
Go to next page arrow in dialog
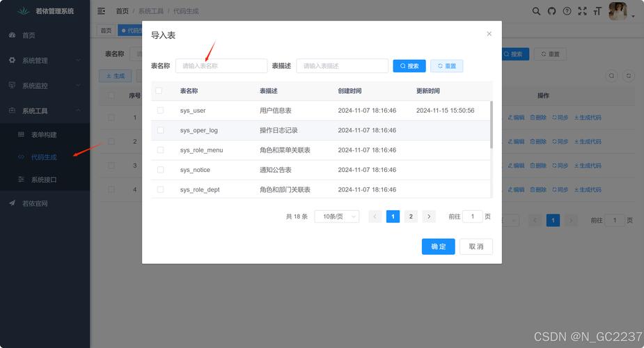point(429,216)
